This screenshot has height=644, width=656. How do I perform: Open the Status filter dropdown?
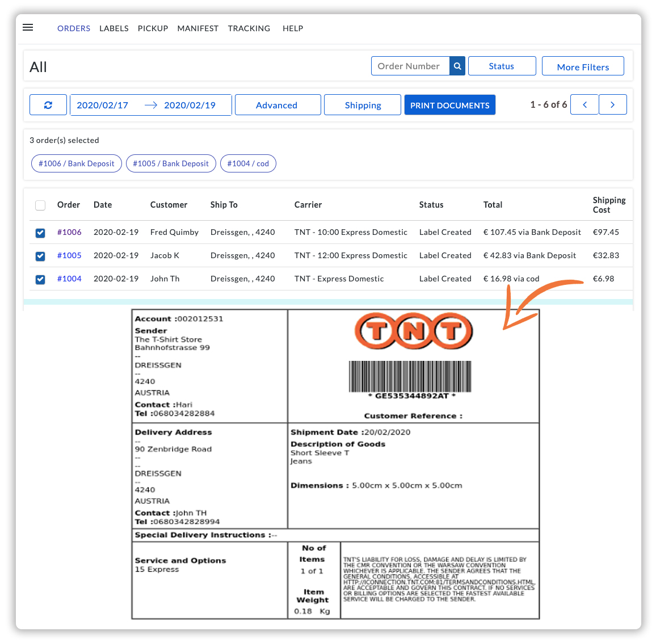point(502,66)
